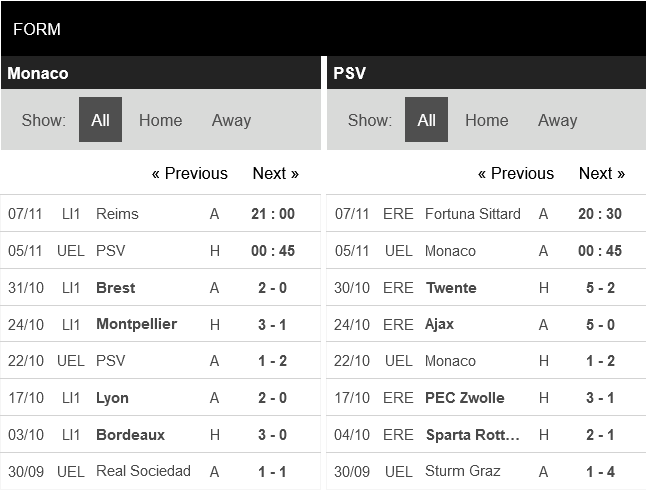The image size is (646, 501).
Task: Go to PSV's « Previous matches
Action: 515,173
